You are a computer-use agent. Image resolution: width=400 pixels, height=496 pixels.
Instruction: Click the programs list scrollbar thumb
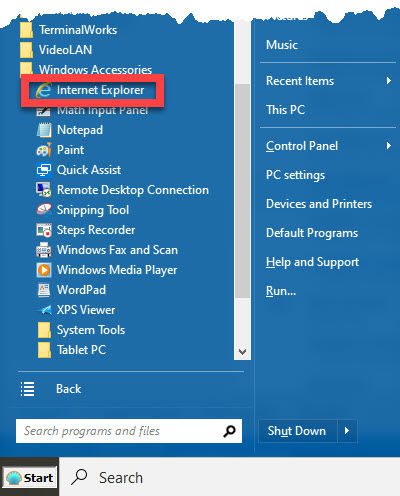tap(242, 191)
